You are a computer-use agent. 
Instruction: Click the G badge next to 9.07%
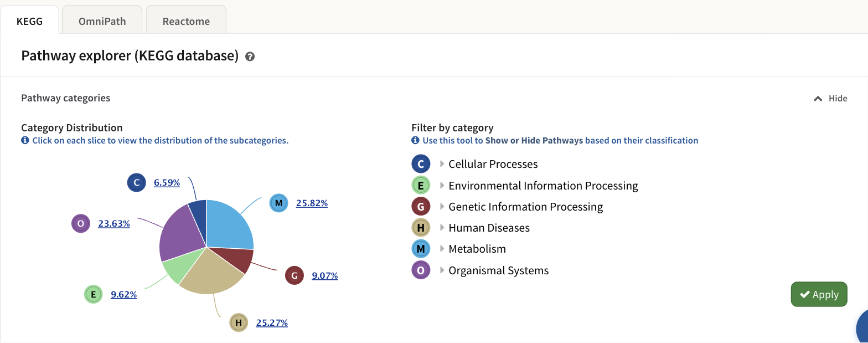[294, 275]
